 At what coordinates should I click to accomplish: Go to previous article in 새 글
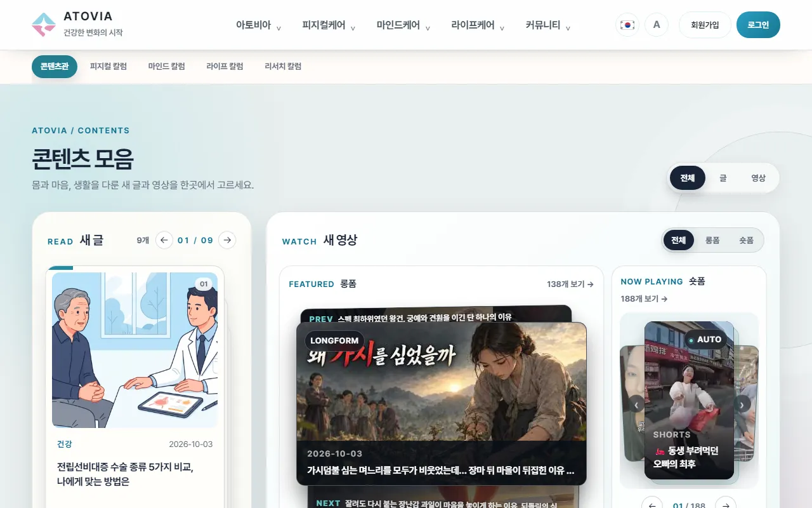(x=164, y=240)
